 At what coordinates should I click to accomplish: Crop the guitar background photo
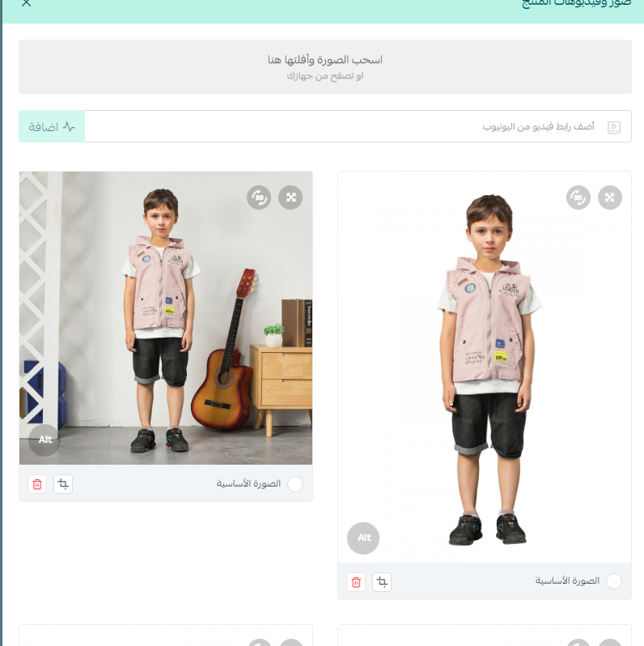(63, 484)
